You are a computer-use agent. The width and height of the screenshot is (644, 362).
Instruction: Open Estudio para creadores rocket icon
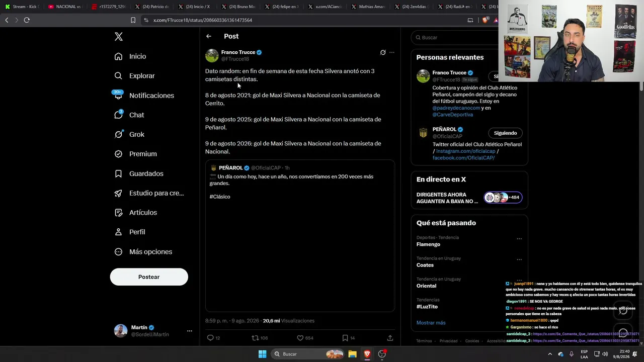pyautogui.click(x=118, y=193)
